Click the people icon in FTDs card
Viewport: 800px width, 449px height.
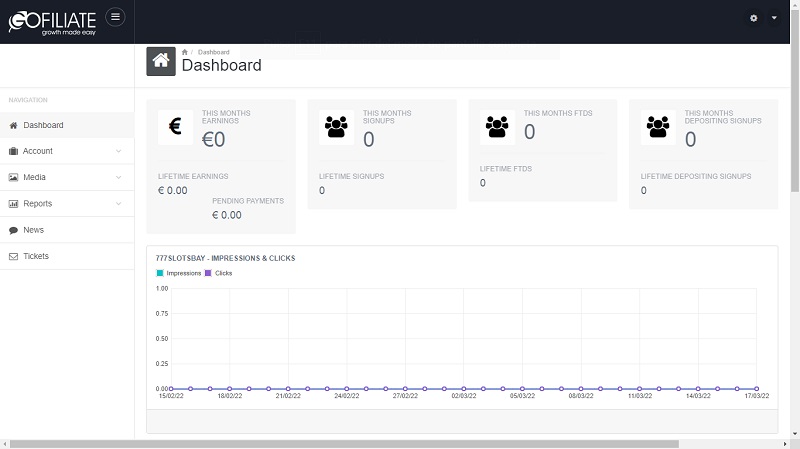tap(497, 127)
